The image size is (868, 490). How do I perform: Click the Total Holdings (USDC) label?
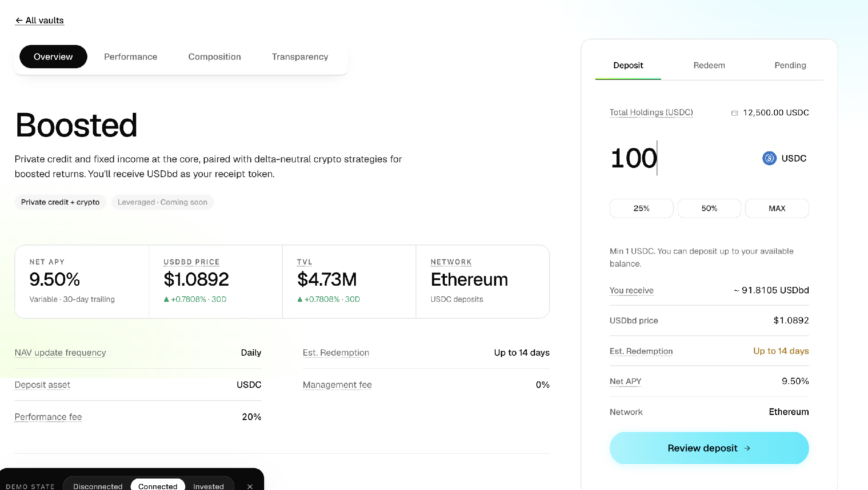pyautogui.click(x=651, y=112)
